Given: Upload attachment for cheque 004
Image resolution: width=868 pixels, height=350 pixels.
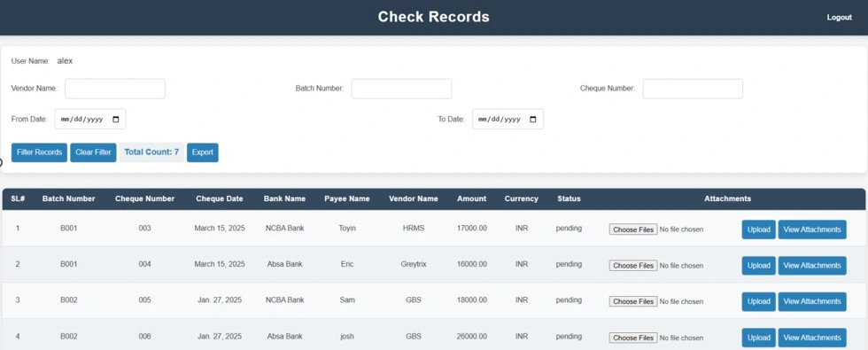Looking at the screenshot, I should click(x=758, y=265).
